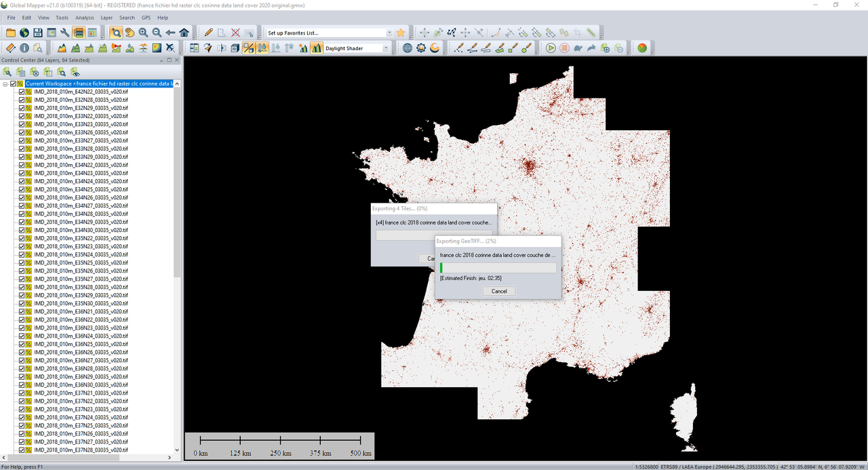868x470 pixels.
Task: Uncheck layer IMD_2018_010m_E42N22_03035_v020.tif
Action: 22,92
